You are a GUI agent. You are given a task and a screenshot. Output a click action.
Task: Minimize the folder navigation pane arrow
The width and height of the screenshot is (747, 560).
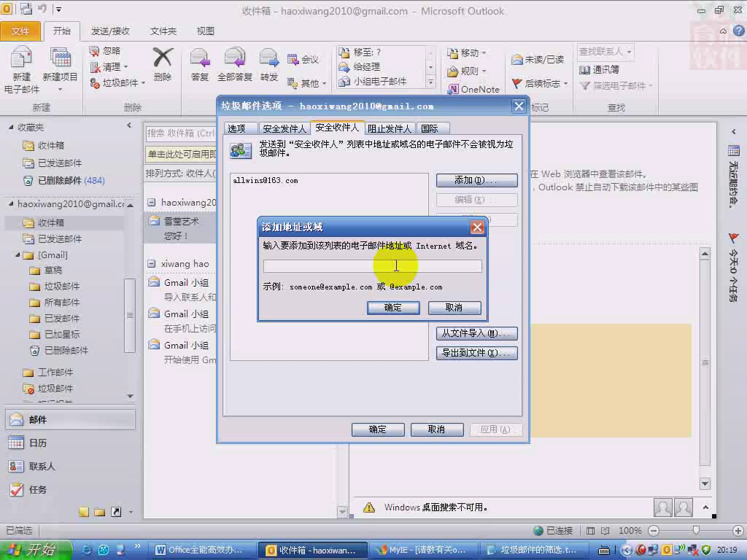pyautogui.click(x=128, y=125)
